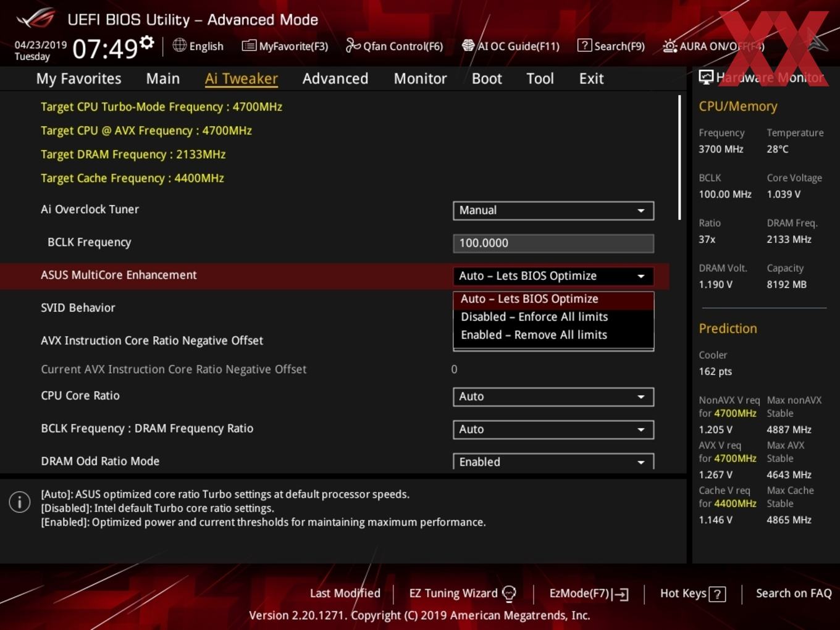Viewport: 840px width, 630px height.
Task: Click Target CPU @ AVX Frequency text
Action: coord(146,131)
